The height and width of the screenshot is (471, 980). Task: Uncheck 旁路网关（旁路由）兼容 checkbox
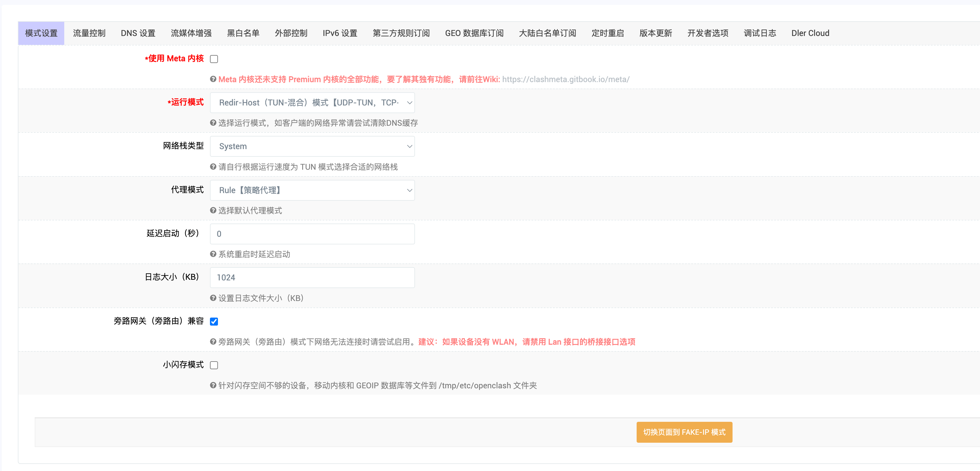(x=214, y=322)
